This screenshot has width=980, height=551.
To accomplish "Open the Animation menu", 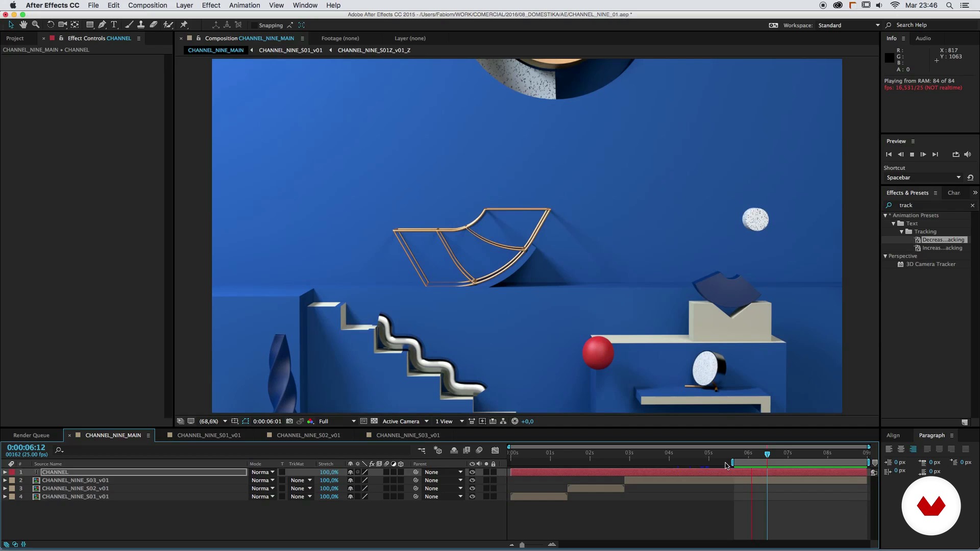I will (x=244, y=5).
